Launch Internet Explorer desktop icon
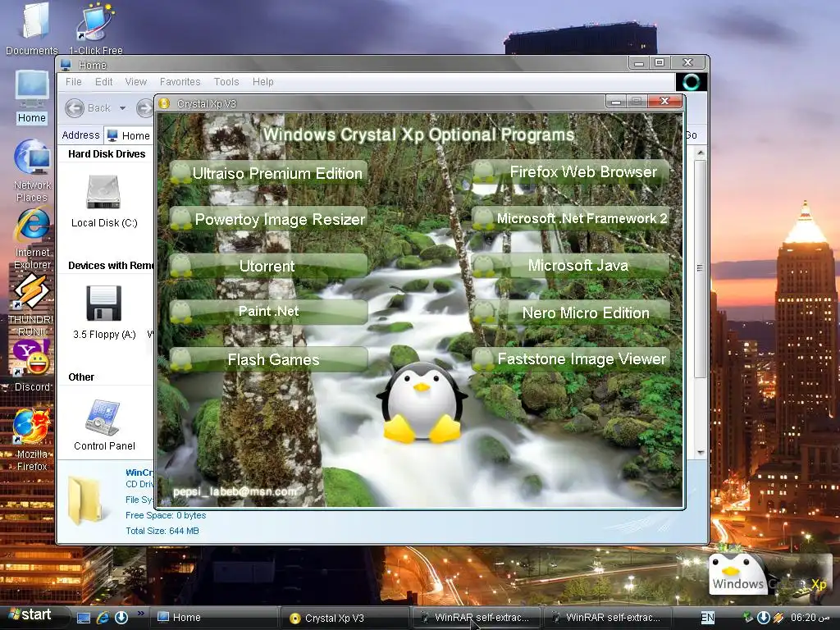The width and height of the screenshot is (840, 630). point(32,239)
